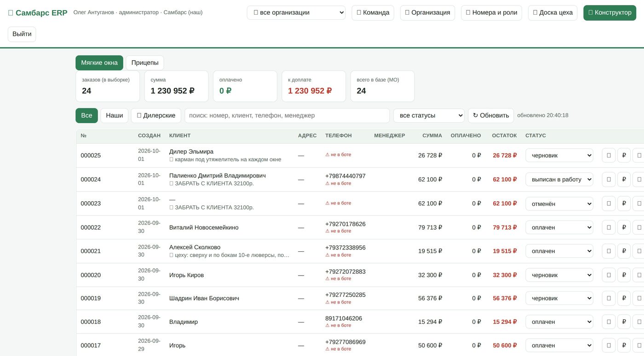Image resolution: width=644 pixels, height=356 pixels.
Task: Focus the order search field
Action: (x=287, y=115)
